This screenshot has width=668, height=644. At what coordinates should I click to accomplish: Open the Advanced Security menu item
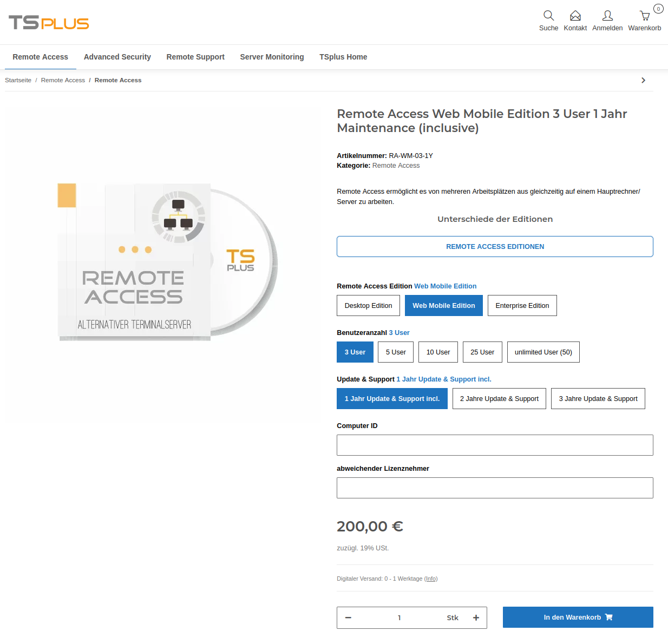[117, 57]
